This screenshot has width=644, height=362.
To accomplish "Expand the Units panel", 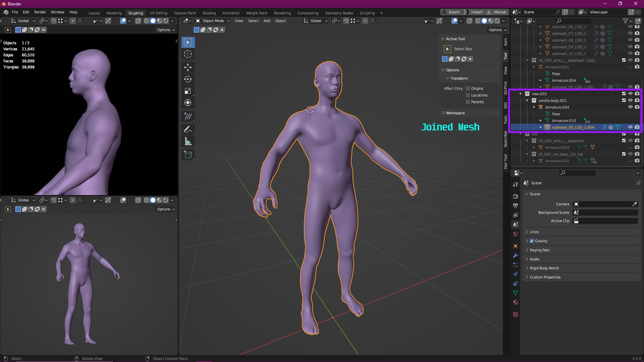I will pyautogui.click(x=534, y=232).
